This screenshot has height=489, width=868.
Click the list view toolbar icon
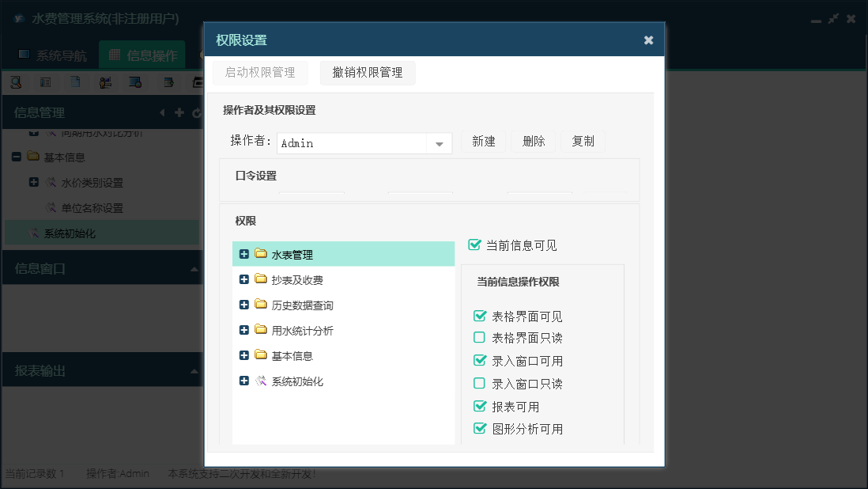pyautogui.click(x=46, y=82)
